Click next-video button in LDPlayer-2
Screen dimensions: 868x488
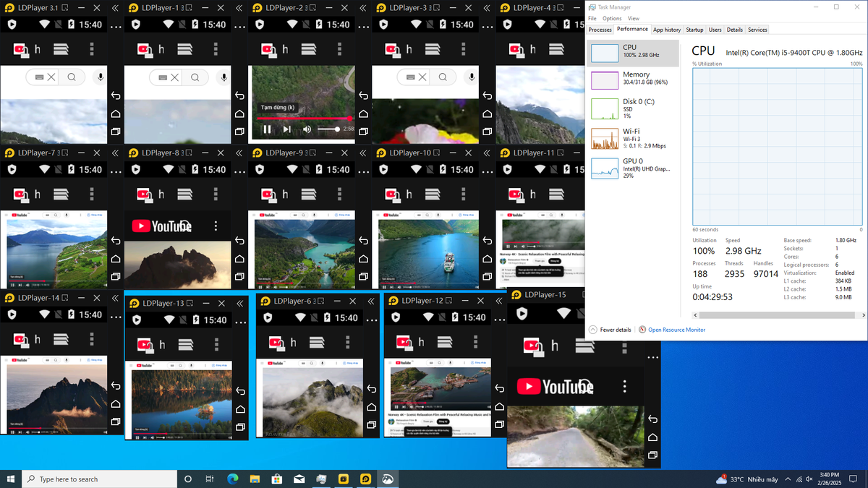coord(286,129)
